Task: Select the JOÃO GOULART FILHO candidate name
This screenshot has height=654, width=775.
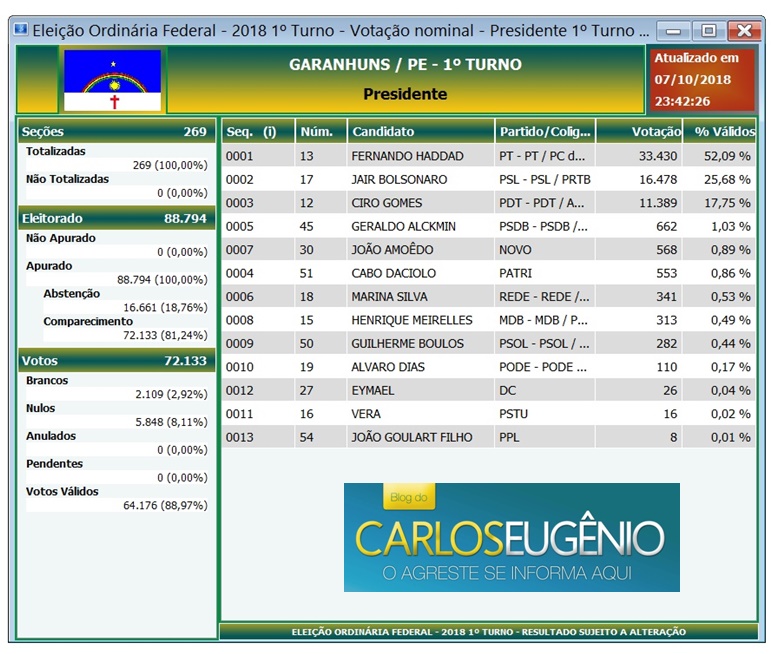Action: tap(412, 437)
